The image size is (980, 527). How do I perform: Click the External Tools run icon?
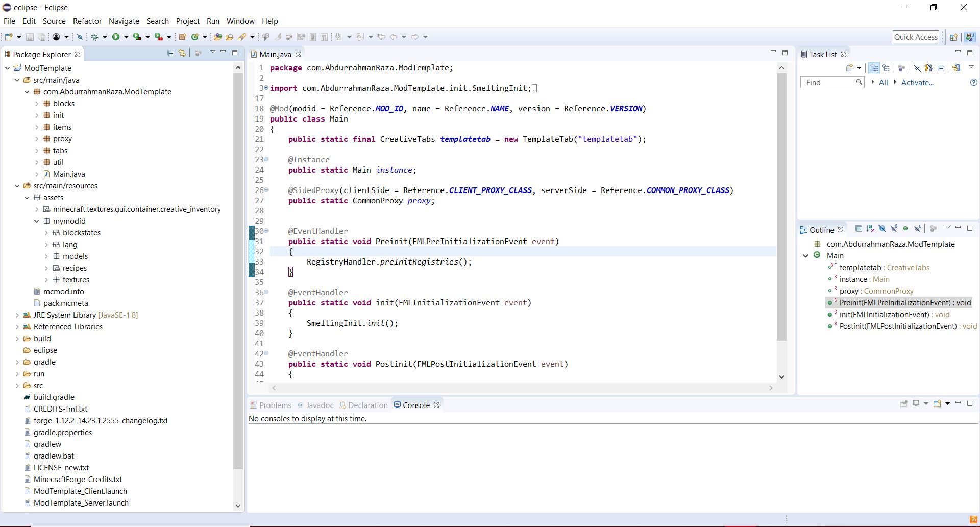pos(159,37)
